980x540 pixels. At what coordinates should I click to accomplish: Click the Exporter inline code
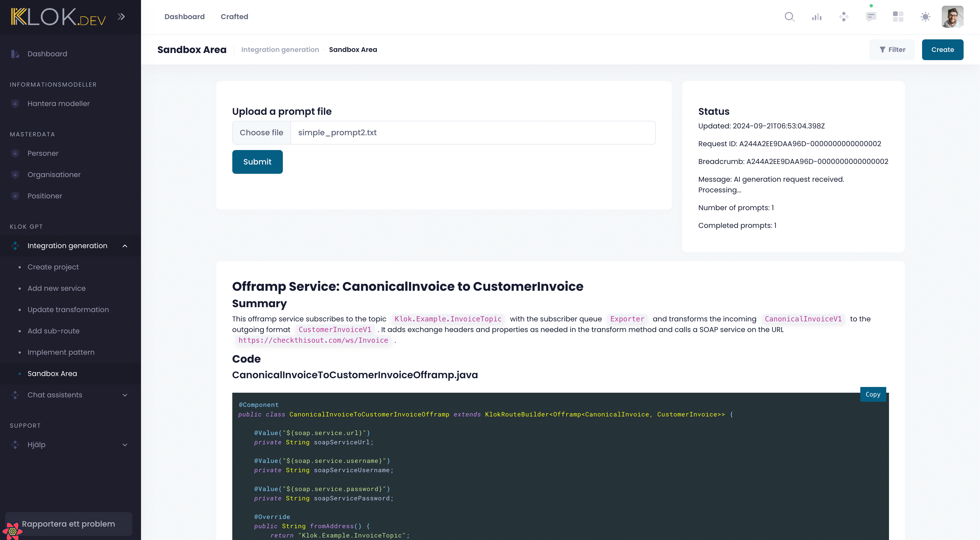click(627, 319)
